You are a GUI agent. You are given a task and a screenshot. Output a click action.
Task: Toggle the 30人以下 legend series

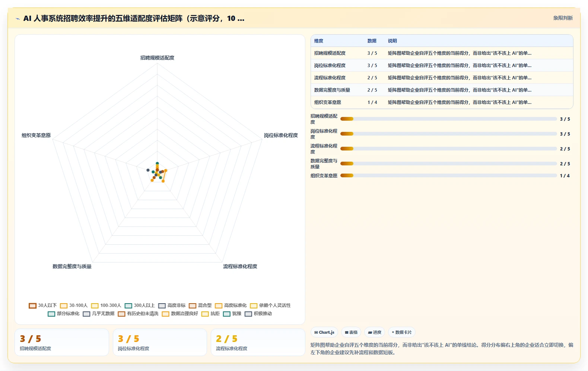tap(43, 305)
